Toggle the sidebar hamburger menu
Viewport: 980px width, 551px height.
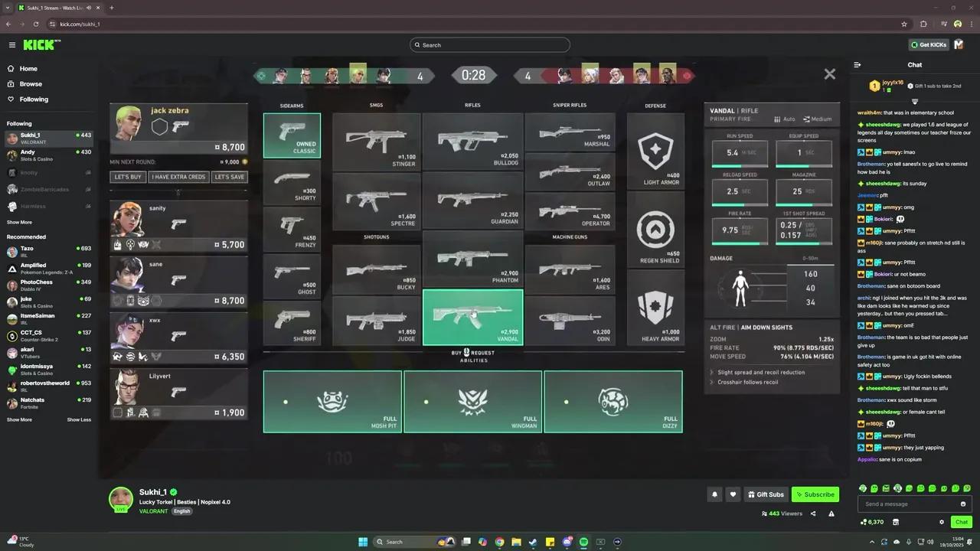[12, 45]
